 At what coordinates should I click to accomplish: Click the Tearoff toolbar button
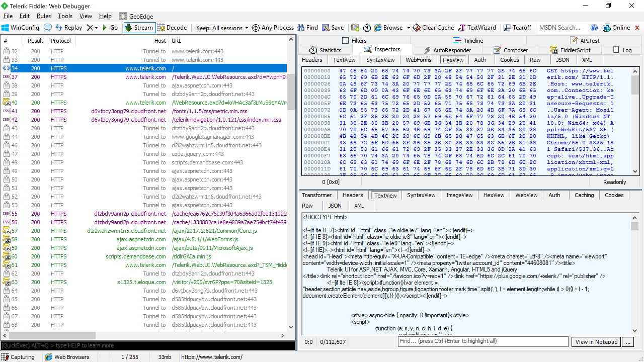tap(517, 28)
